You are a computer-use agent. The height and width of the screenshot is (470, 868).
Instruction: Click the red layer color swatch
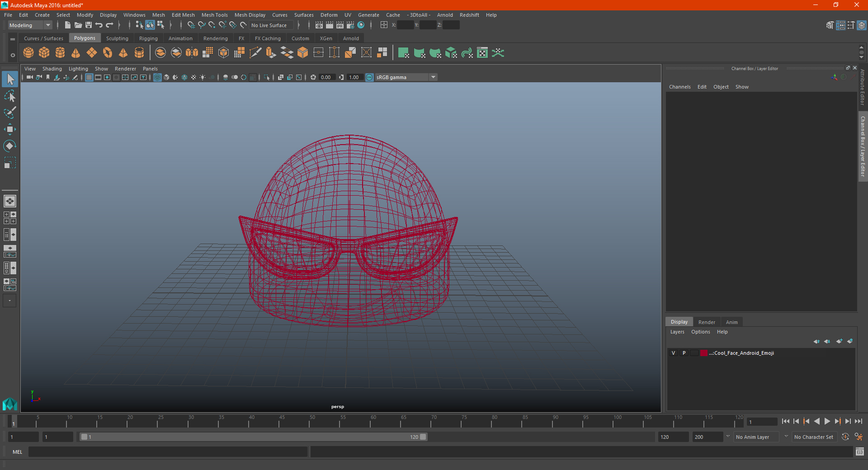[x=704, y=353]
